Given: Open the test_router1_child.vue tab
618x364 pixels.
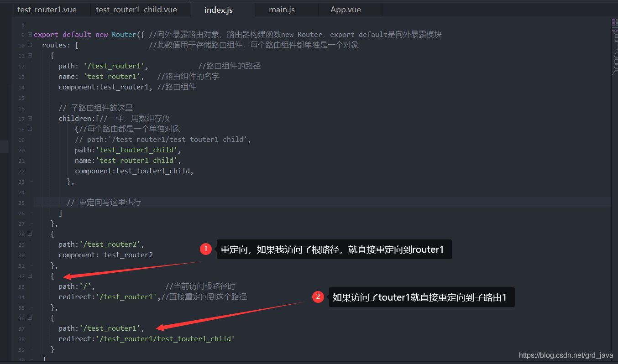Looking at the screenshot, I should click(x=136, y=10).
